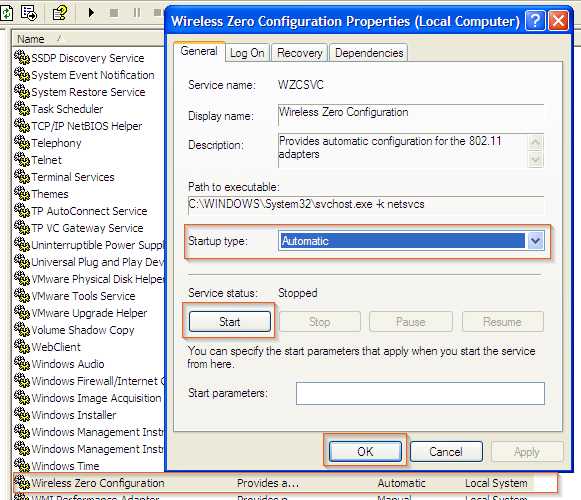Confirm with the OK button
Viewport: 581px width, 500px height.
tap(365, 451)
